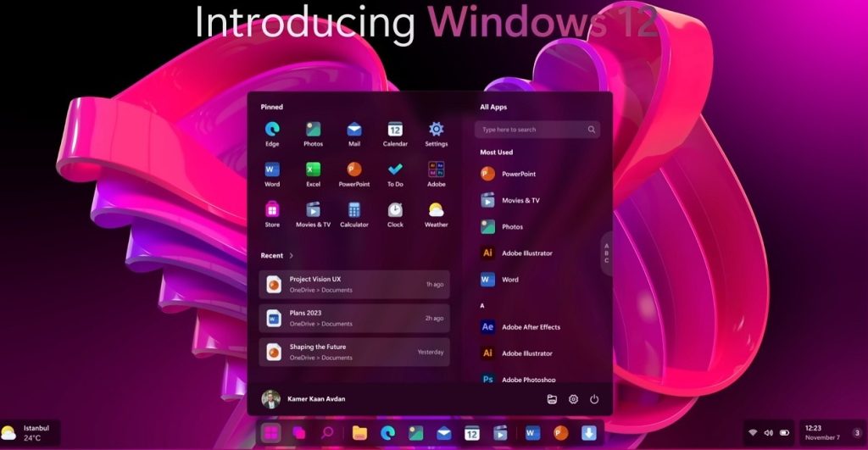Screen dimensions: 868x450
Task: Click the download arrow taskbar icon
Action: tap(589, 433)
